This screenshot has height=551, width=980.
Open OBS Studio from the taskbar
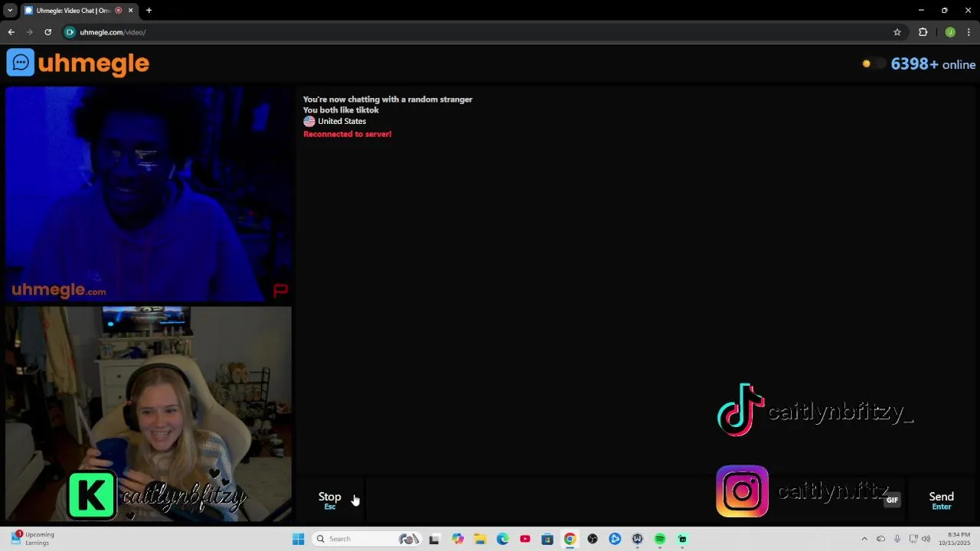[593, 539]
